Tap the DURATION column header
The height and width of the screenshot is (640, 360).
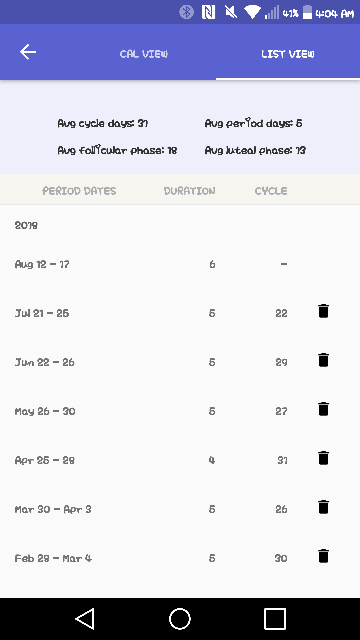pyautogui.click(x=189, y=191)
